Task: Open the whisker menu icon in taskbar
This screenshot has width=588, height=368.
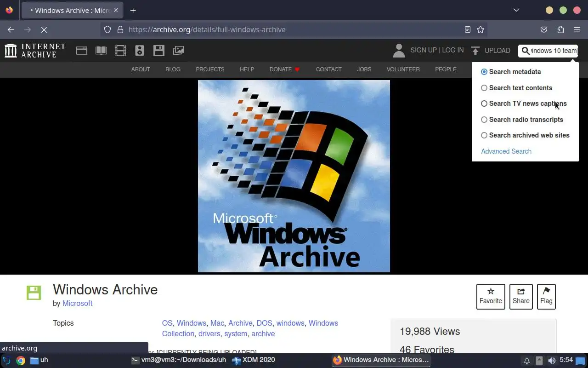Action: 6,360
